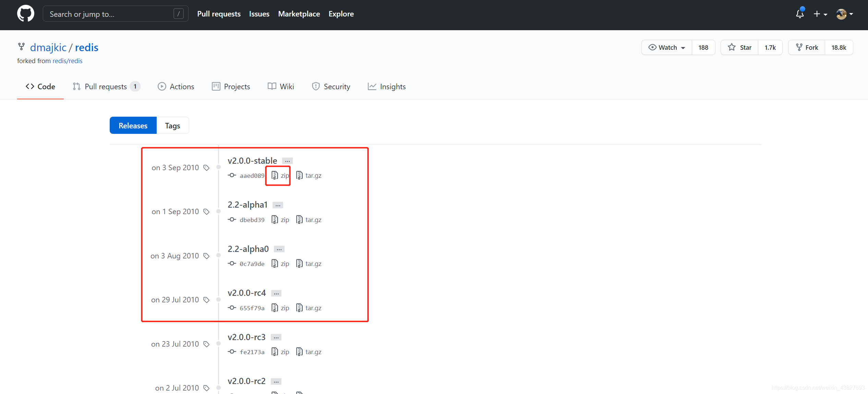Screen dimensions: 868x394
Task: Download the 2.2-alpha1 zip archive
Action: [x=280, y=220]
